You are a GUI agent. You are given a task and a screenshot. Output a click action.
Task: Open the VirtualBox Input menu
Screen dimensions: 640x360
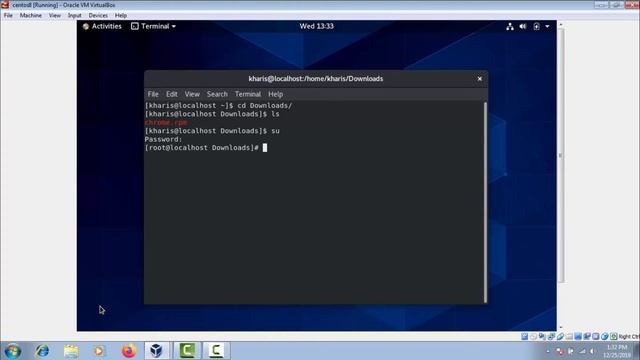click(x=74, y=16)
